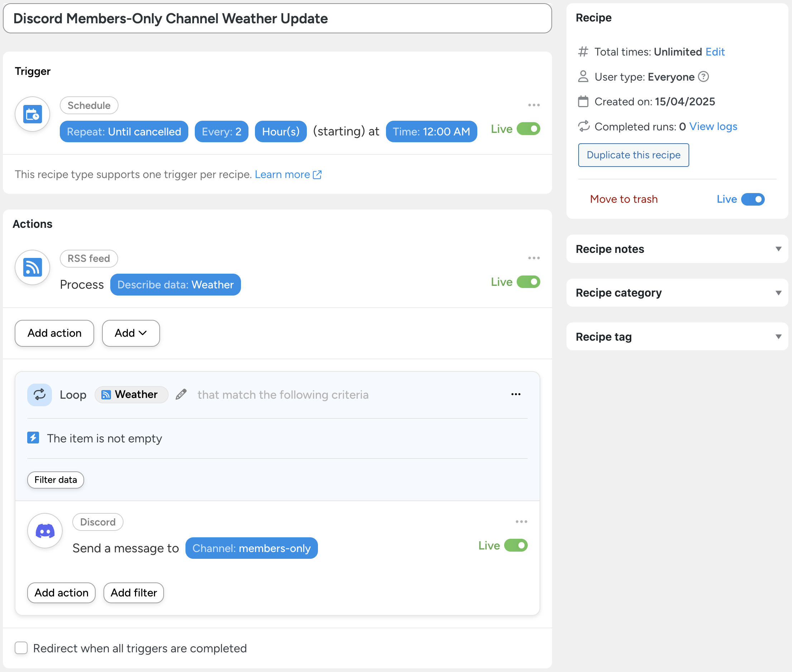Click Duplicate this recipe button
This screenshot has width=792, height=672.
pos(633,155)
